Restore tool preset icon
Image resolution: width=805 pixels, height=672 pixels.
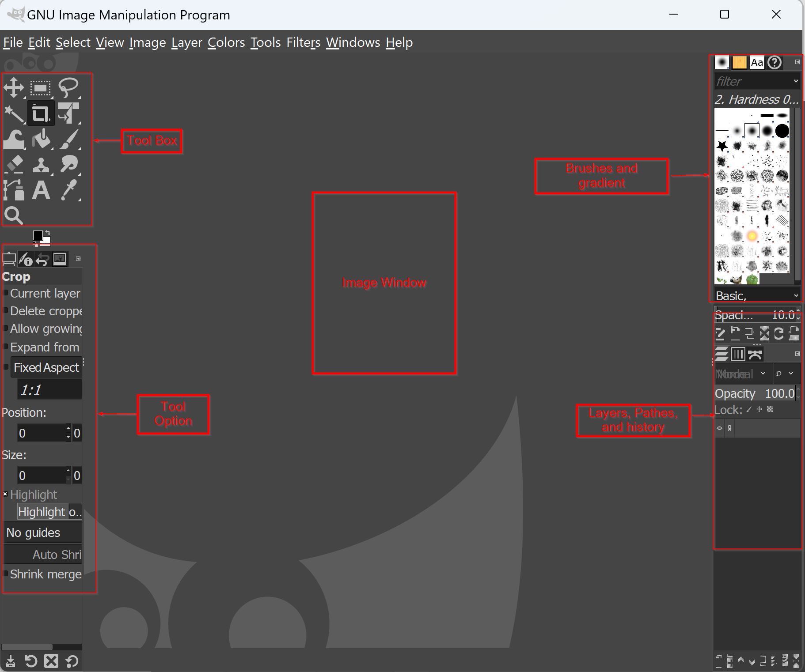(31, 661)
